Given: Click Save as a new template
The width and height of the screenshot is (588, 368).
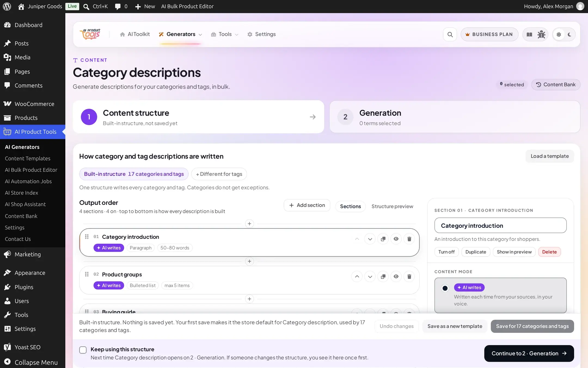Looking at the screenshot, I should tap(455, 326).
